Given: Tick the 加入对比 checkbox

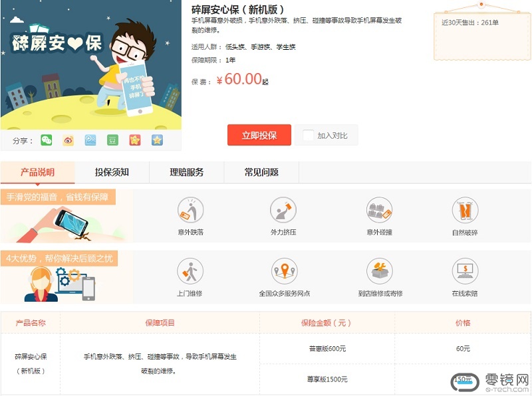Looking at the screenshot, I should (x=308, y=136).
